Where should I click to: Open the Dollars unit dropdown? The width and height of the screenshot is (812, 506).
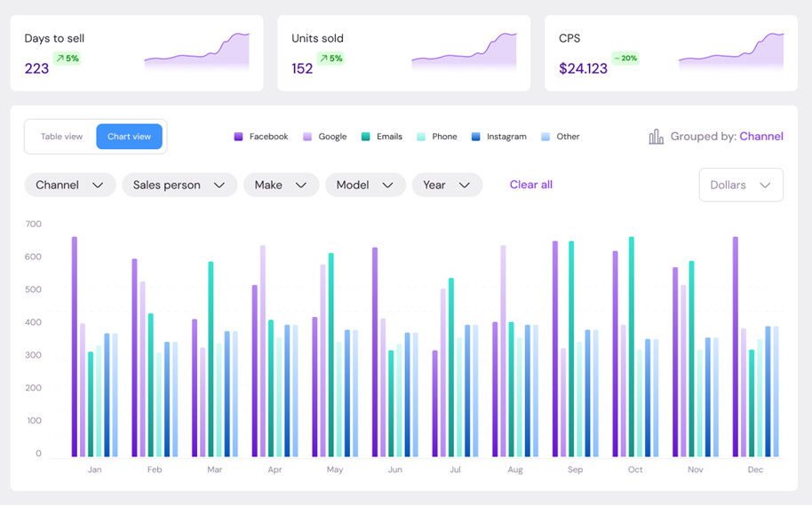[740, 185]
